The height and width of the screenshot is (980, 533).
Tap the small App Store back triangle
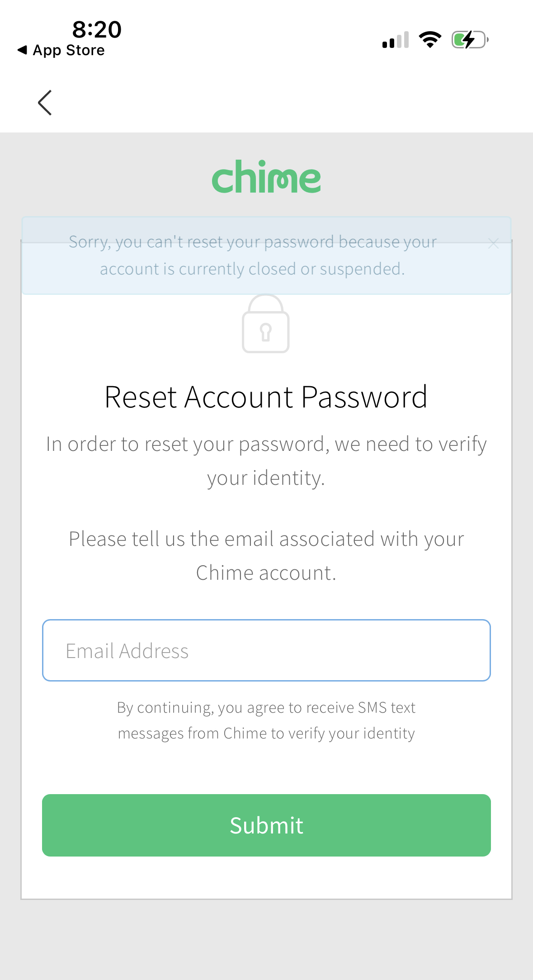(x=22, y=50)
